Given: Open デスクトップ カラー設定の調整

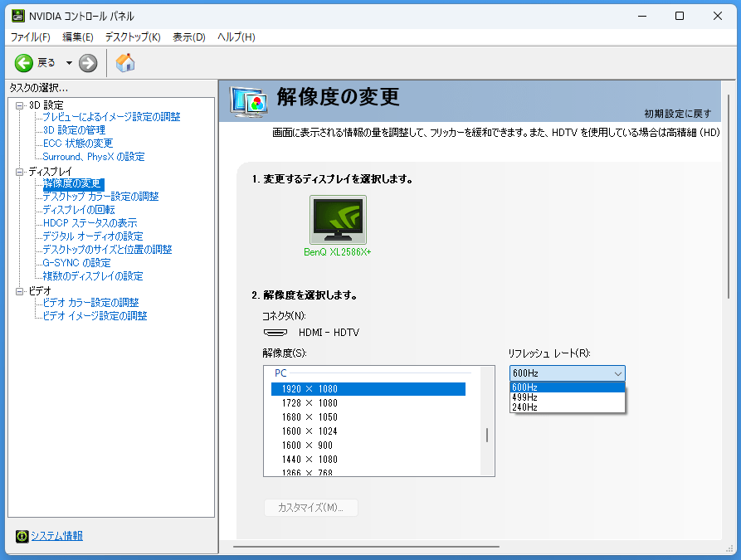Looking at the screenshot, I should click(100, 197).
